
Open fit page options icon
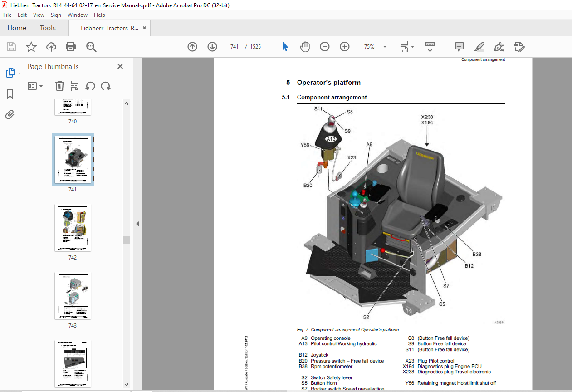(406, 47)
